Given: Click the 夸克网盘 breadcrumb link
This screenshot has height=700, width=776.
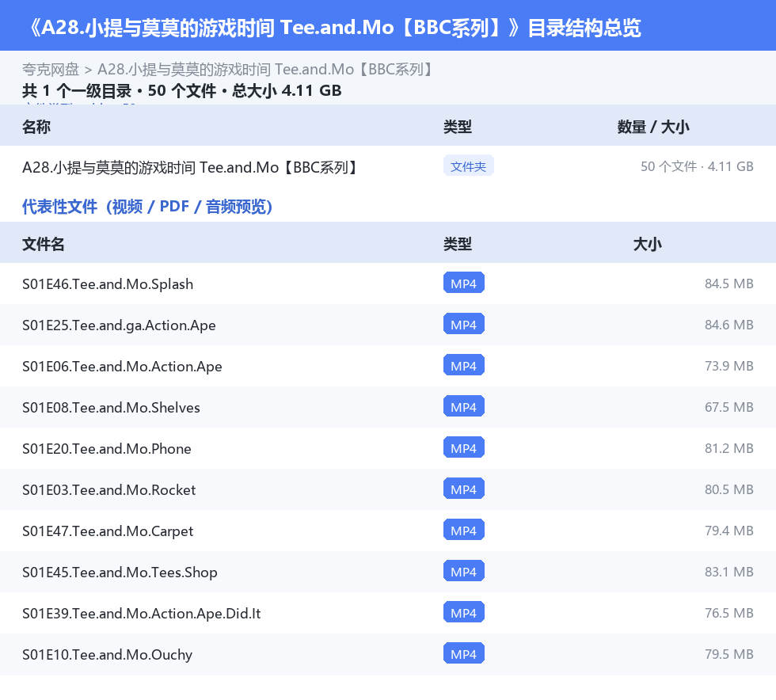Looking at the screenshot, I should (x=51, y=70).
